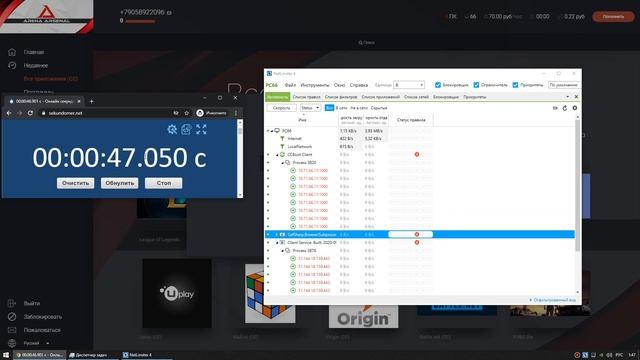Click the Пожаловаться mail icon
The width and height of the screenshot is (640, 360).
tap(12, 330)
